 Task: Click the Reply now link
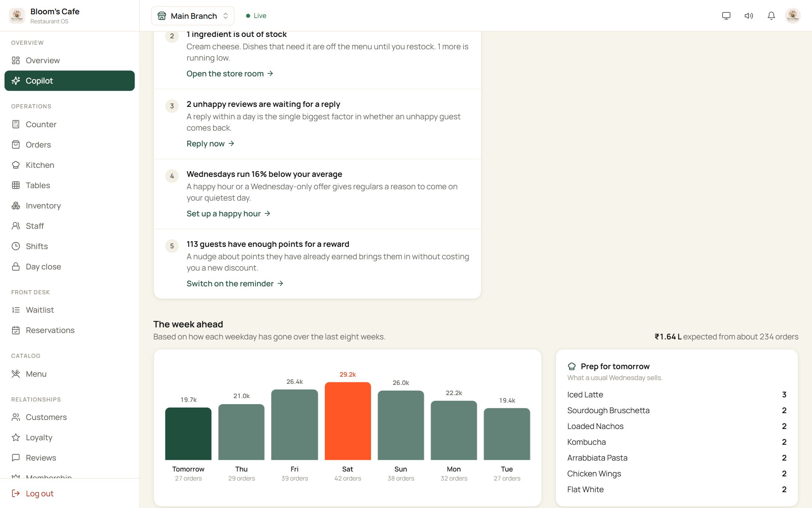click(x=210, y=144)
